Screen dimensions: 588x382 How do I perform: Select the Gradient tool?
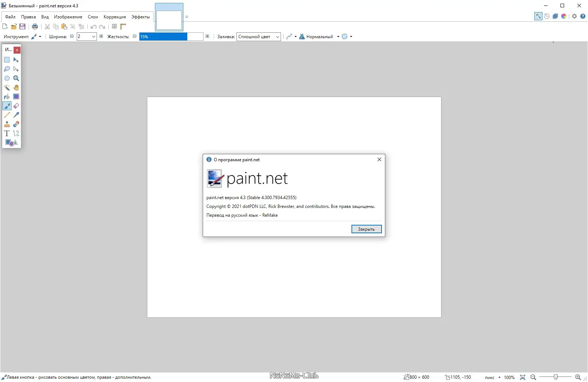coord(16,97)
